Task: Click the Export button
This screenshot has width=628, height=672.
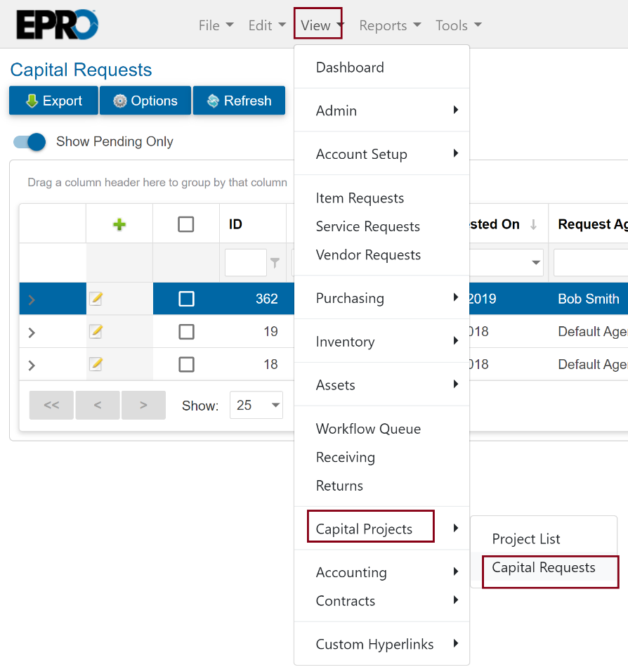Action: [x=53, y=101]
